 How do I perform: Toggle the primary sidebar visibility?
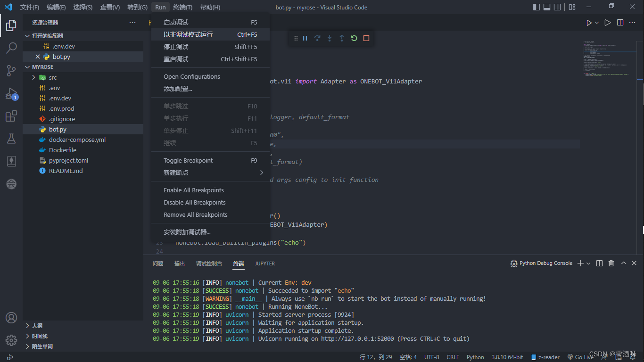536,7
